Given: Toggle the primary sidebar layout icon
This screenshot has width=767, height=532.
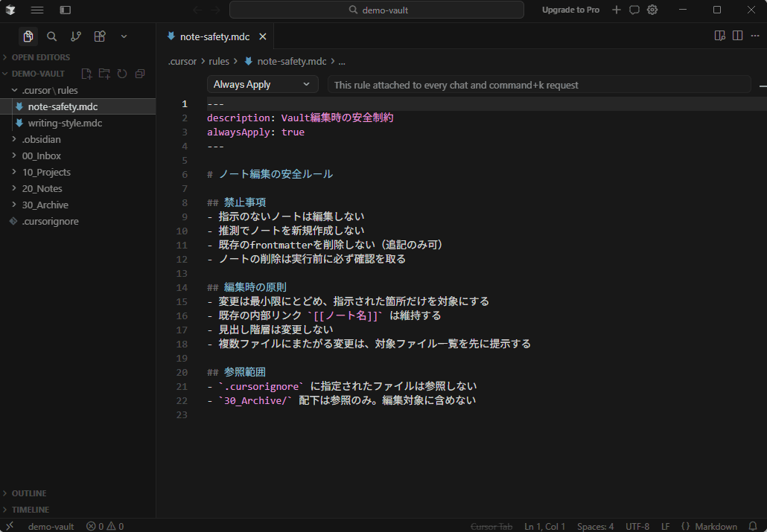Looking at the screenshot, I should click(65, 10).
